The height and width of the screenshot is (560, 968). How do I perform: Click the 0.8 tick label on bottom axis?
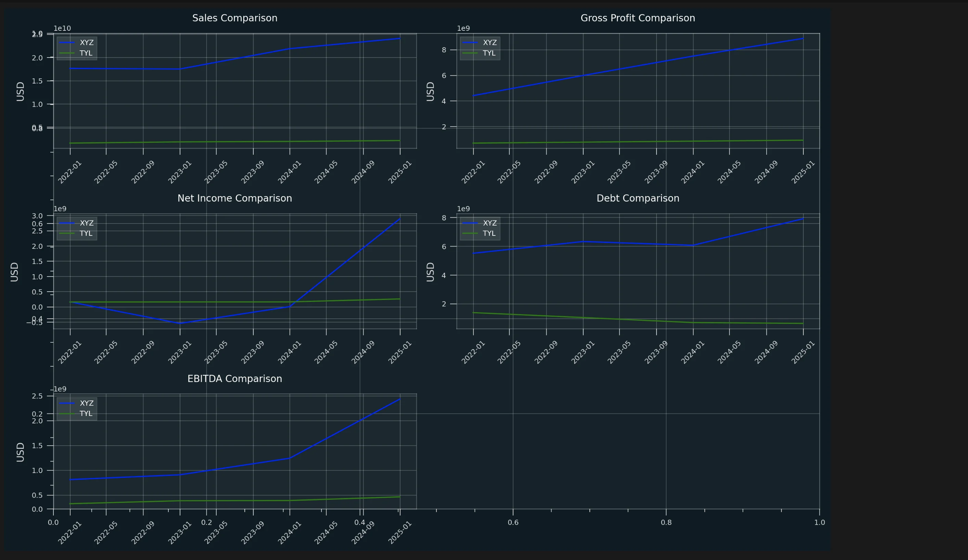pos(666,522)
